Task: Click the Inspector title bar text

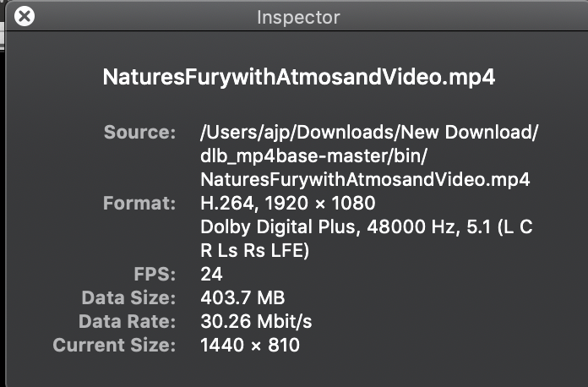Action: click(x=298, y=18)
